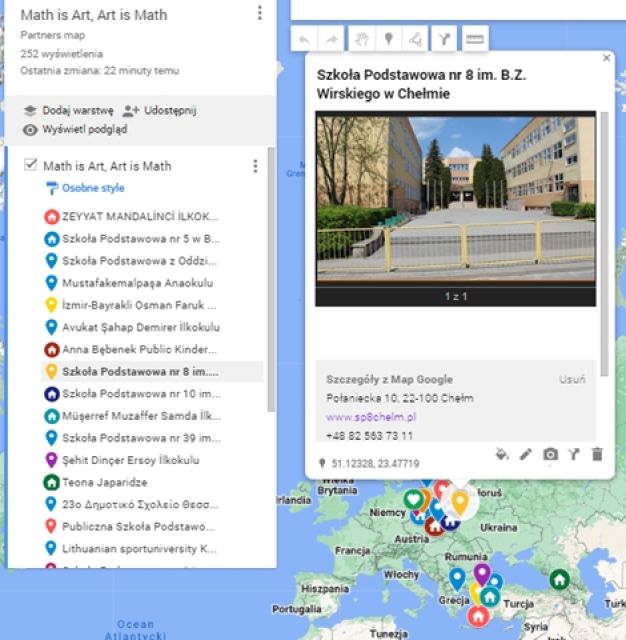This screenshot has width=626, height=640.
Task: Click the green house marker east of Turkey
Action: point(559,579)
